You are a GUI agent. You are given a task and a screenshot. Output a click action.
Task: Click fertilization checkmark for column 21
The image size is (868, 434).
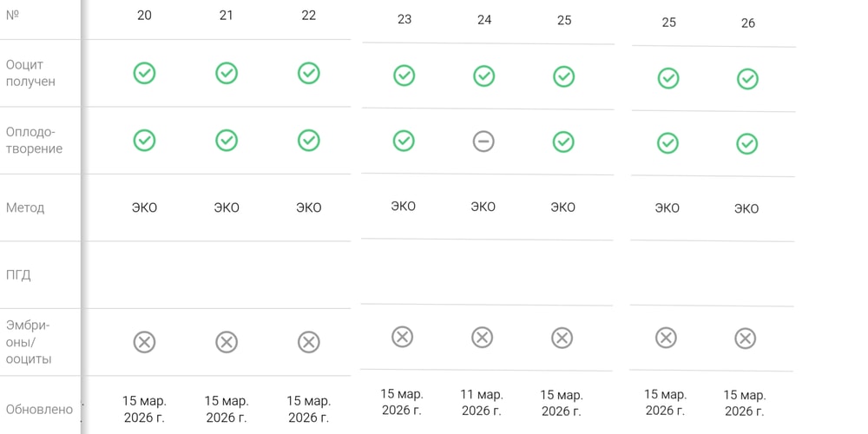(227, 141)
